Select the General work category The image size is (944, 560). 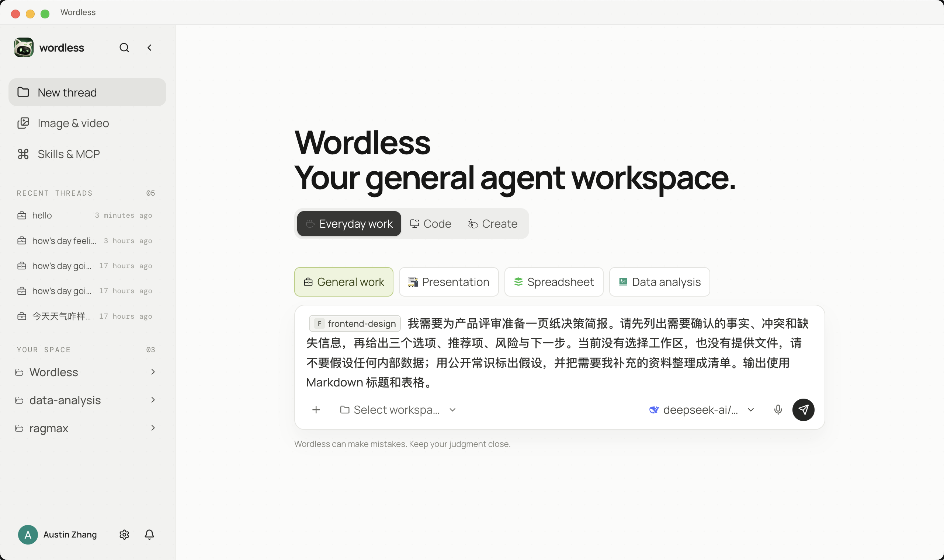click(344, 282)
